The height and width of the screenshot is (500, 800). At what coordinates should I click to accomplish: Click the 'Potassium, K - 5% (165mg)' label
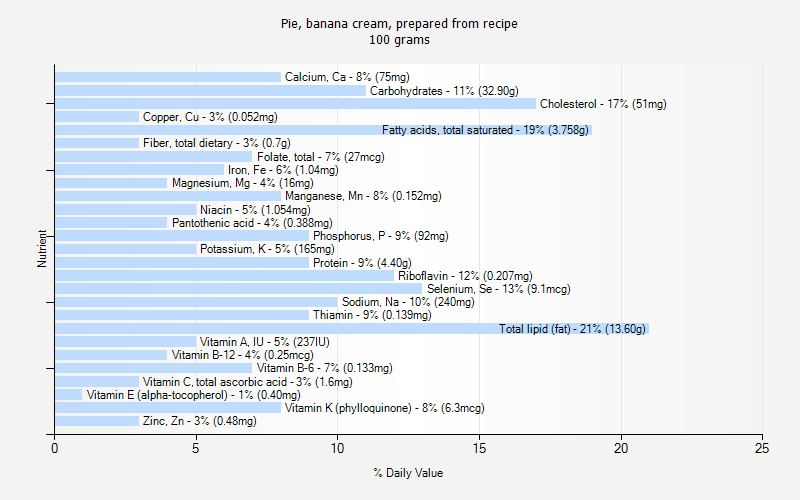pos(267,249)
